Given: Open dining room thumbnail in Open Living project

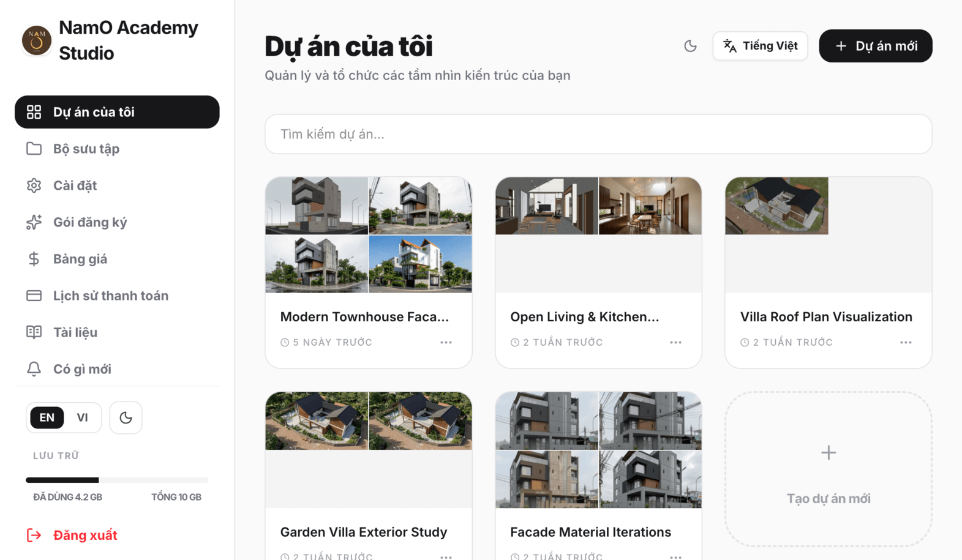Looking at the screenshot, I should (650, 206).
